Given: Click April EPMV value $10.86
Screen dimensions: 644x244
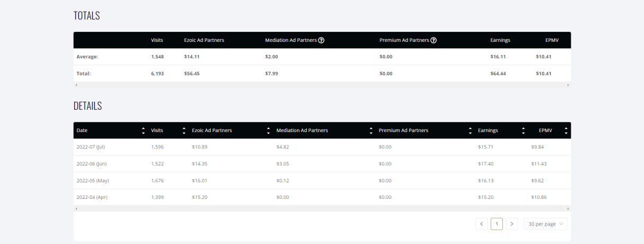Looking at the screenshot, I should pos(538,197).
